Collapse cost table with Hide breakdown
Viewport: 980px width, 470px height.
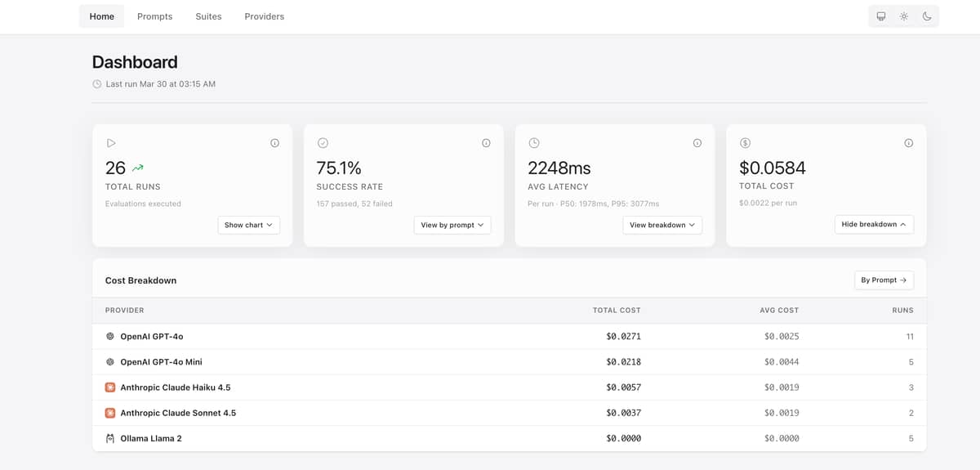[874, 224]
